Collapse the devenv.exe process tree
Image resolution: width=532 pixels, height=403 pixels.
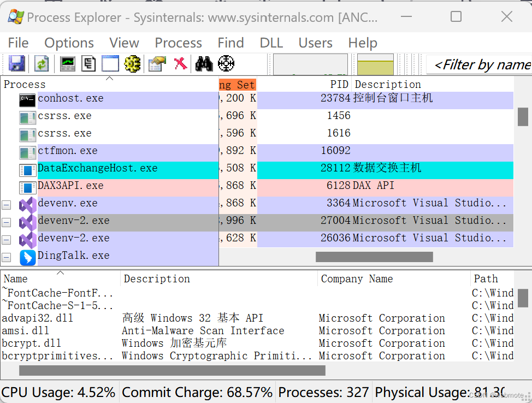pos(6,205)
